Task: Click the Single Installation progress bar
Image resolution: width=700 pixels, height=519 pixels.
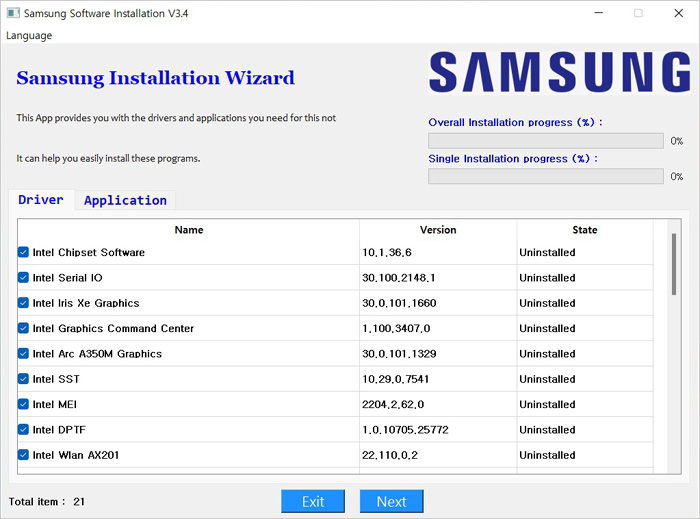Action: click(x=546, y=176)
